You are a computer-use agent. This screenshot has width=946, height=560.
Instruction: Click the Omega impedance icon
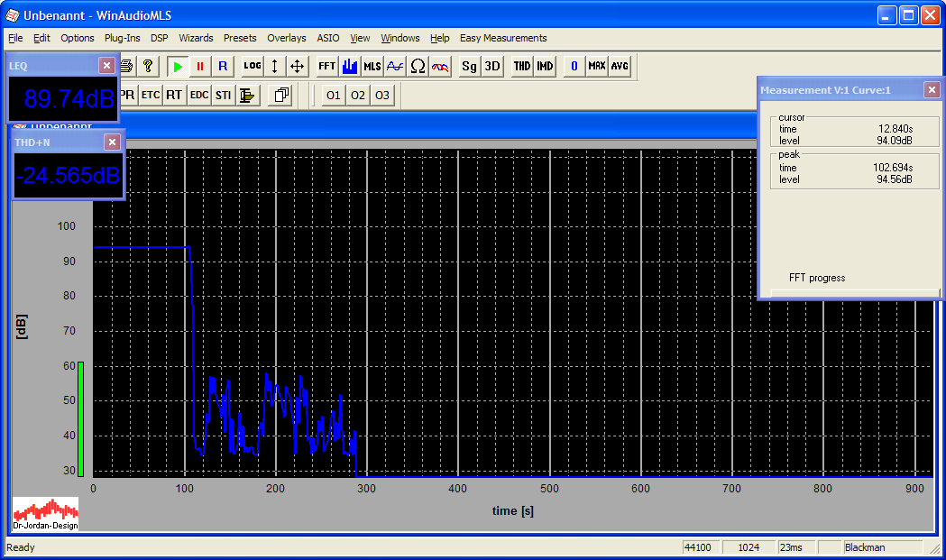(x=418, y=66)
